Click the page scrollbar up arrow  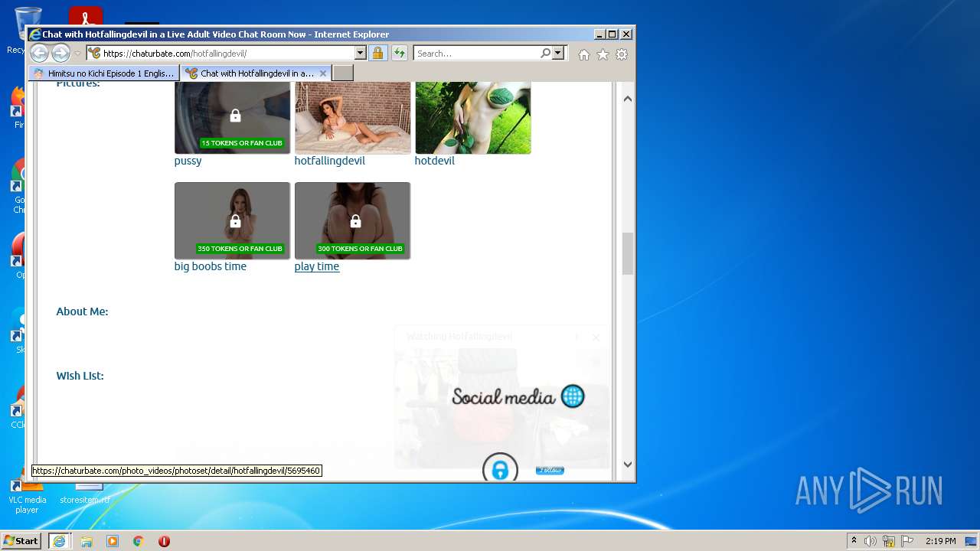[628, 99]
